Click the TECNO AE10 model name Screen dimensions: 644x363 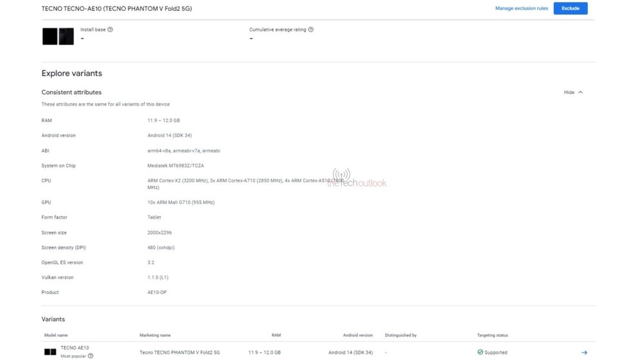tap(75, 348)
